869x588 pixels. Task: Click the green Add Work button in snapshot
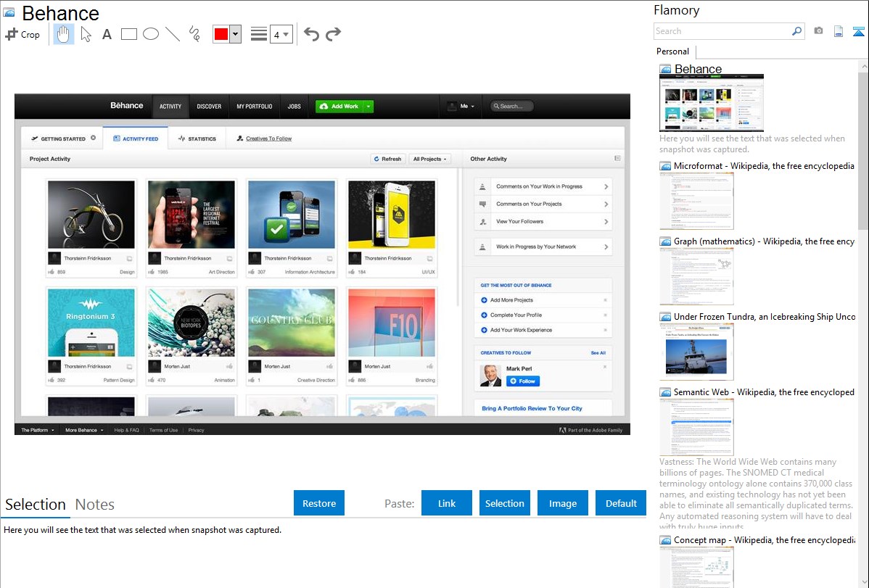coord(344,107)
